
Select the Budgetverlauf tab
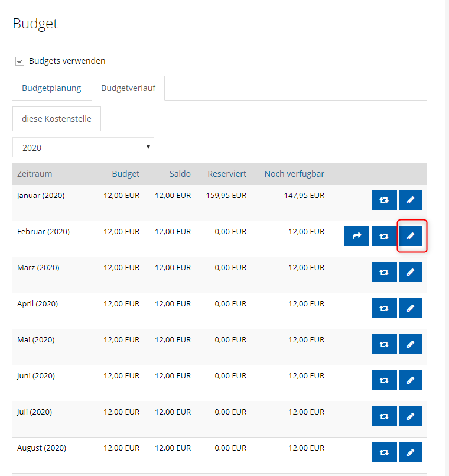click(128, 88)
